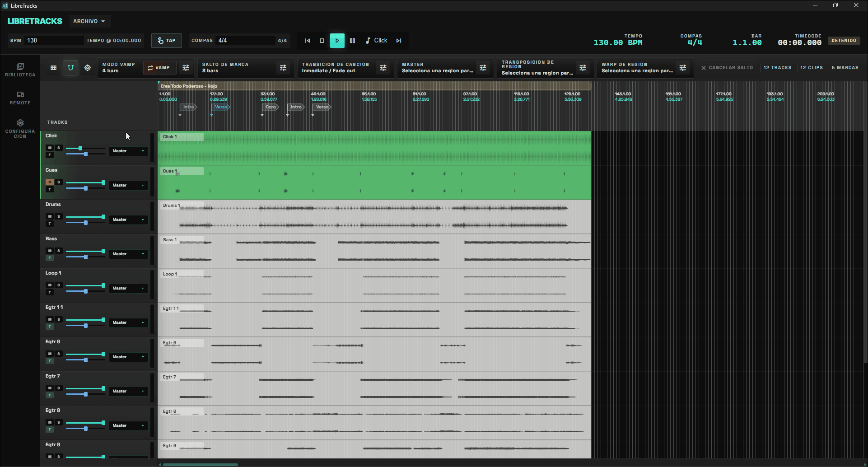The image size is (868, 467).
Task: Stop playback
Action: (322, 41)
